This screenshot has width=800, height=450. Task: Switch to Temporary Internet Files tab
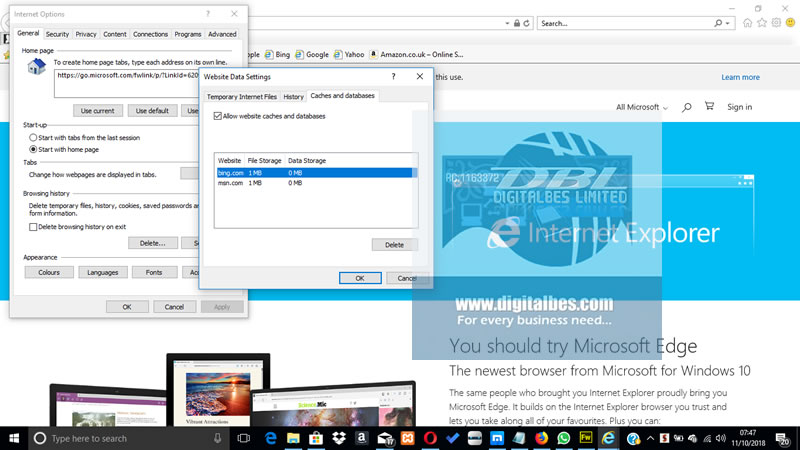click(242, 96)
